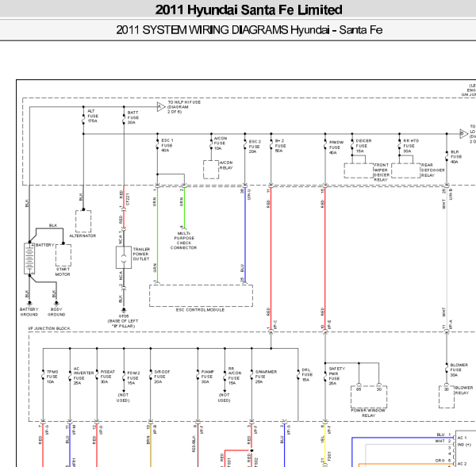Viewport: 476px width, 467px height.
Task: Click the 'ALT FUSE 175A' label
Action: (x=93, y=116)
